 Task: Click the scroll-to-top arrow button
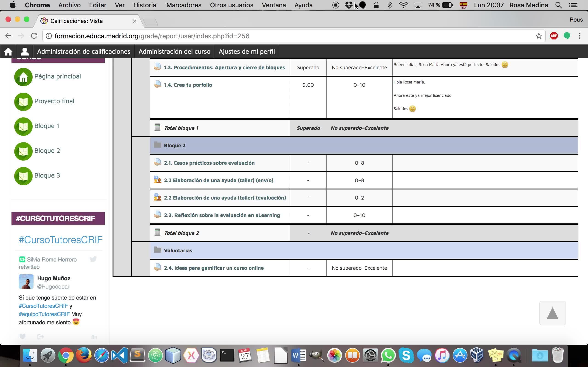(552, 313)
